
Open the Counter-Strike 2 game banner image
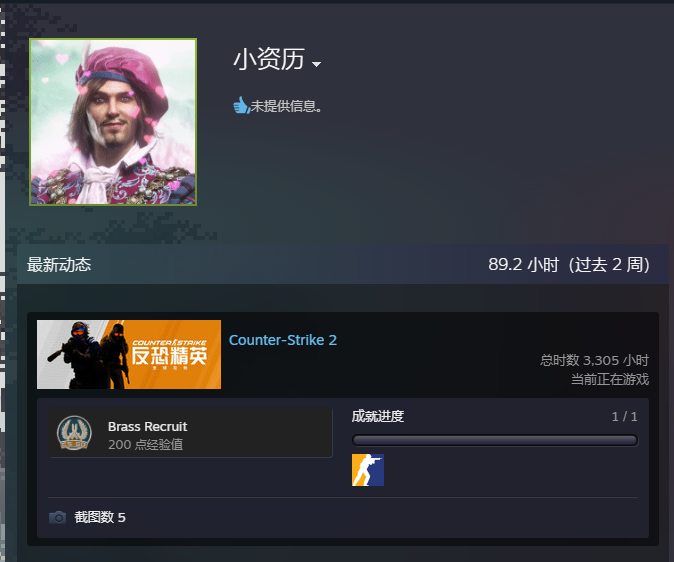point(129,354)
